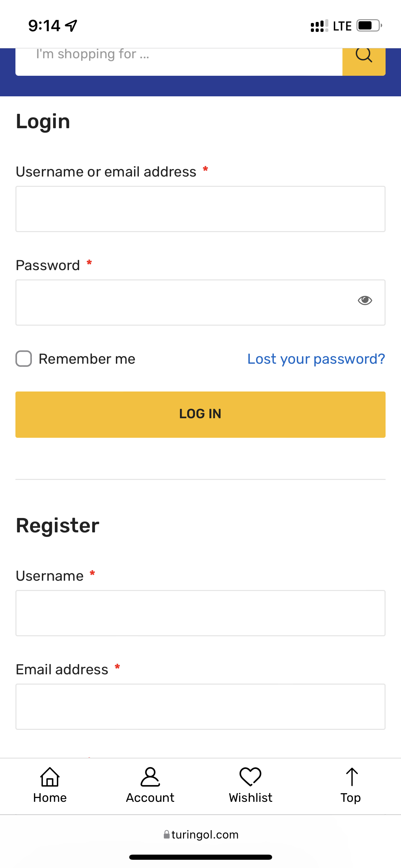Screen dimensions: 401x868
Task: Focus the Username or email address field
Action: tap(200, 209)
